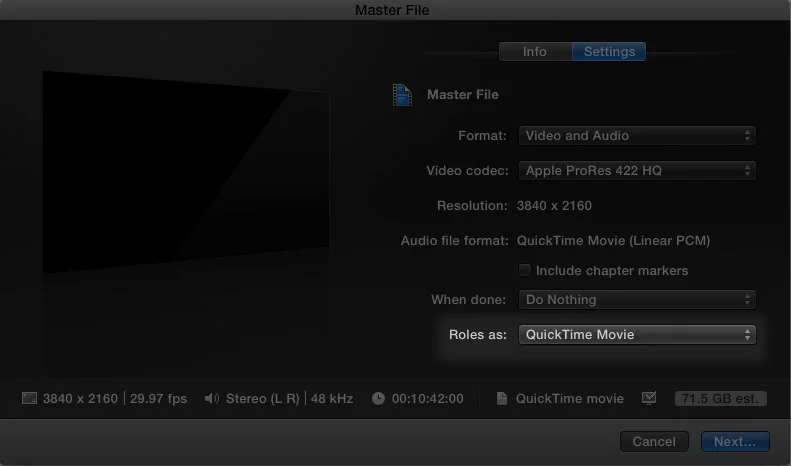Click the 3840 x 2160 resolution value
791x466 pixels.
tap(554, 206)
